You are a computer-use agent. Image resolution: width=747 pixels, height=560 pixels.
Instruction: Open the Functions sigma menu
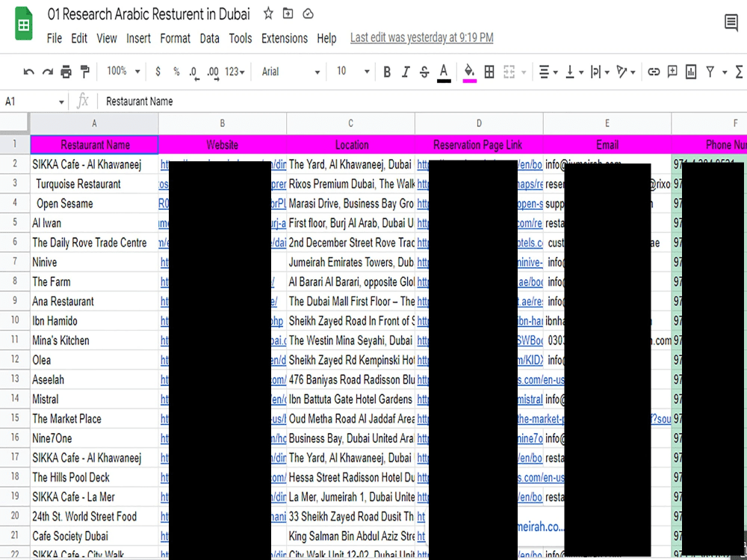[x=740, y=72]
